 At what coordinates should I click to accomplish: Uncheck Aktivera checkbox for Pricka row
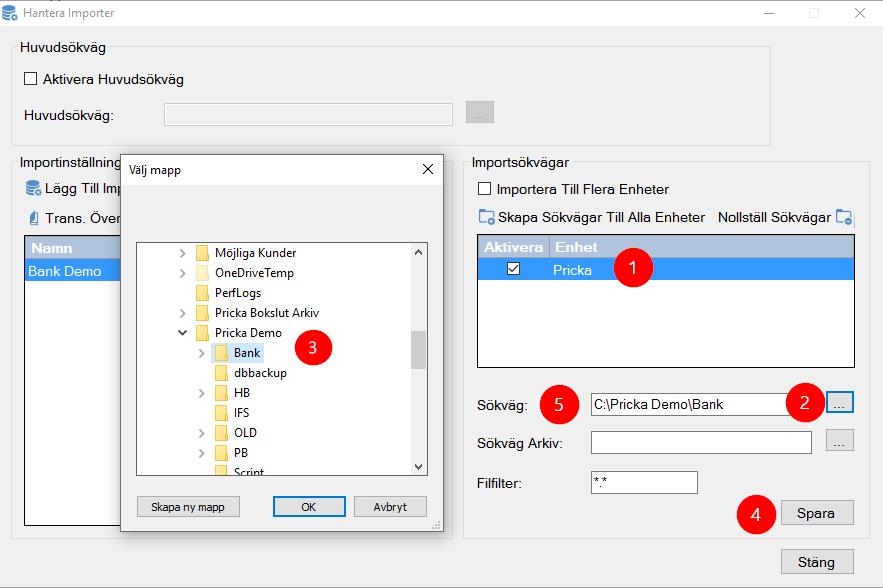click(x=514, y=269)
